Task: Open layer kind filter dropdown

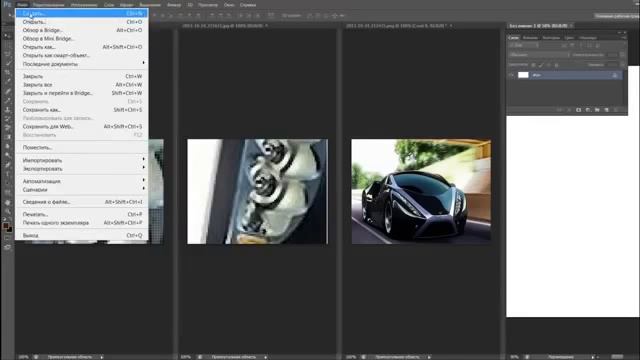Action: (524, 45)
